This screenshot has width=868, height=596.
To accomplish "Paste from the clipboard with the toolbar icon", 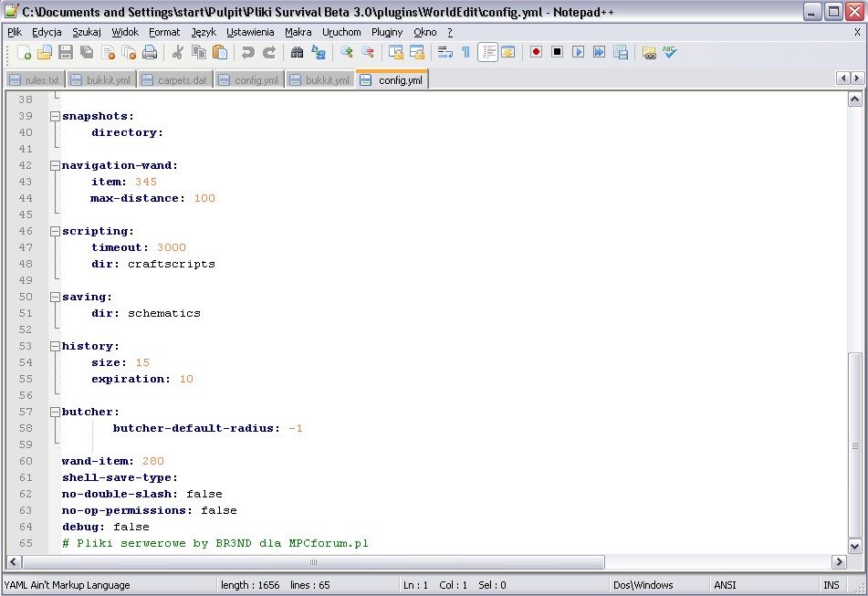I will click(x=220, y=53).
